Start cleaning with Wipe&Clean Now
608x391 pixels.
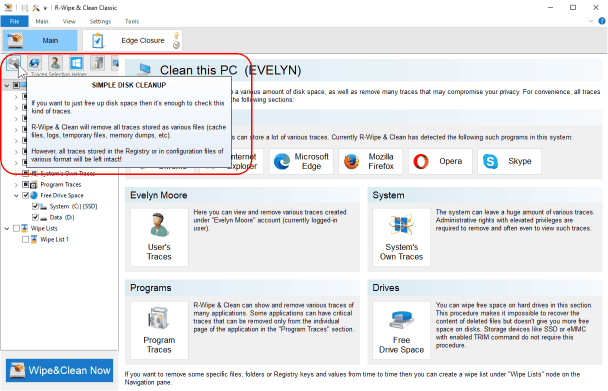[x=60, y=370]
